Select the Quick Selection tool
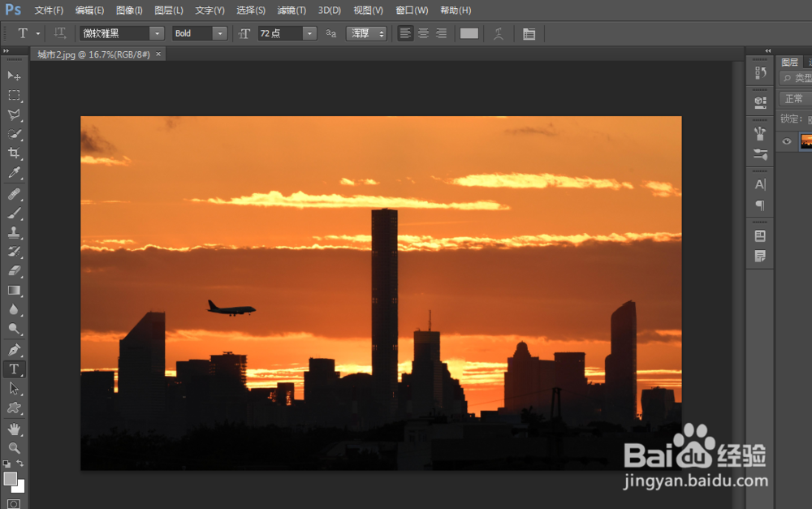The height and width of the screenshot is (509, 812). click(x=14, y=134)
